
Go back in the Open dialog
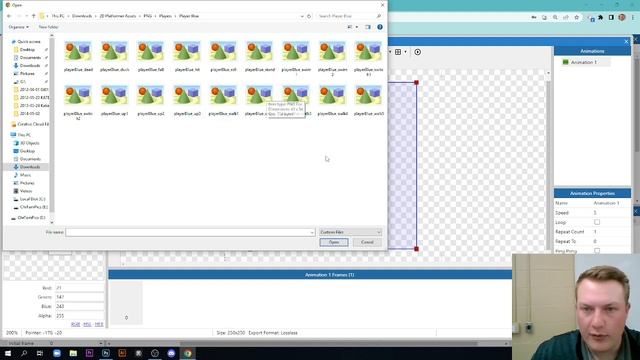pos(9,16)
